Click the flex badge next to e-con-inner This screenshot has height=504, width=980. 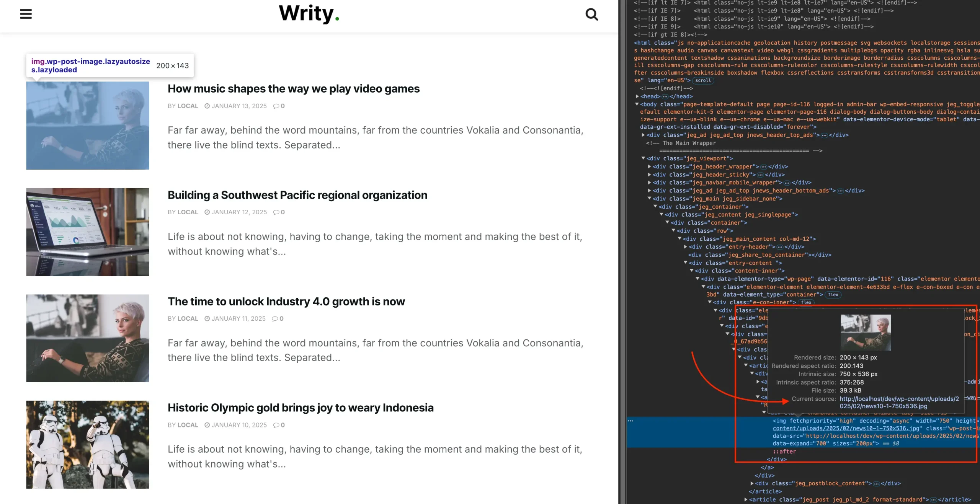point(806,302)
